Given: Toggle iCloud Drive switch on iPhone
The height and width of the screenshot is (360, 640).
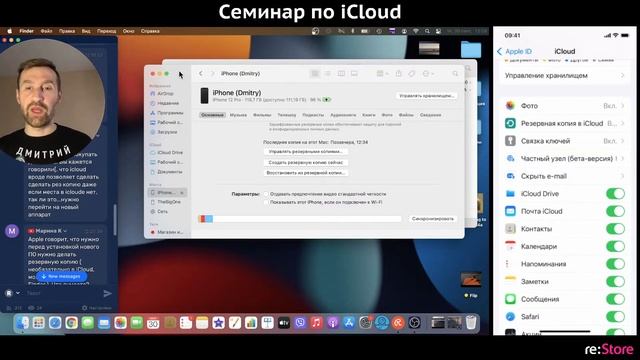Looking at the screenshot, I should (x=615, y=193).
